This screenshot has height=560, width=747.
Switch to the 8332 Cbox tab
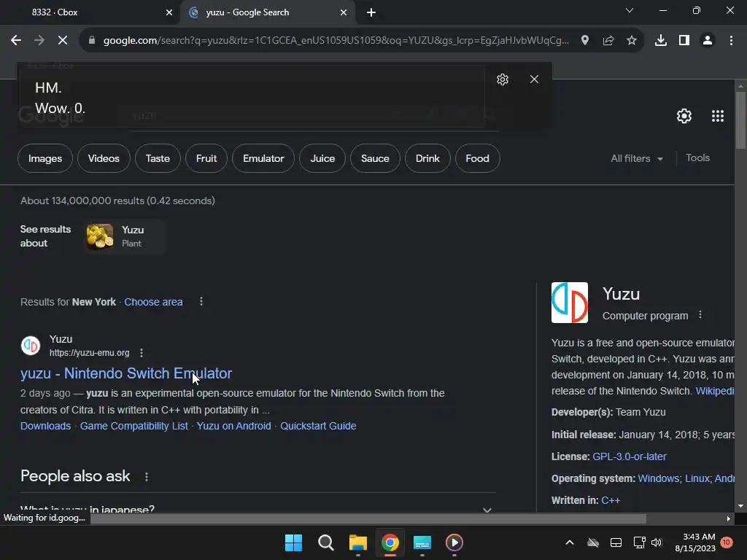tap(90, 12)
